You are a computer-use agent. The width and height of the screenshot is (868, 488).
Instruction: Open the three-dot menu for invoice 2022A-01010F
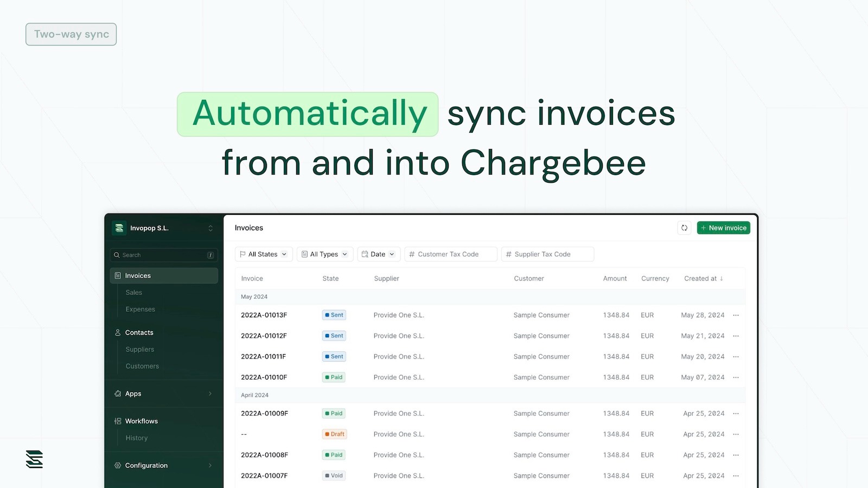point(736,377)
